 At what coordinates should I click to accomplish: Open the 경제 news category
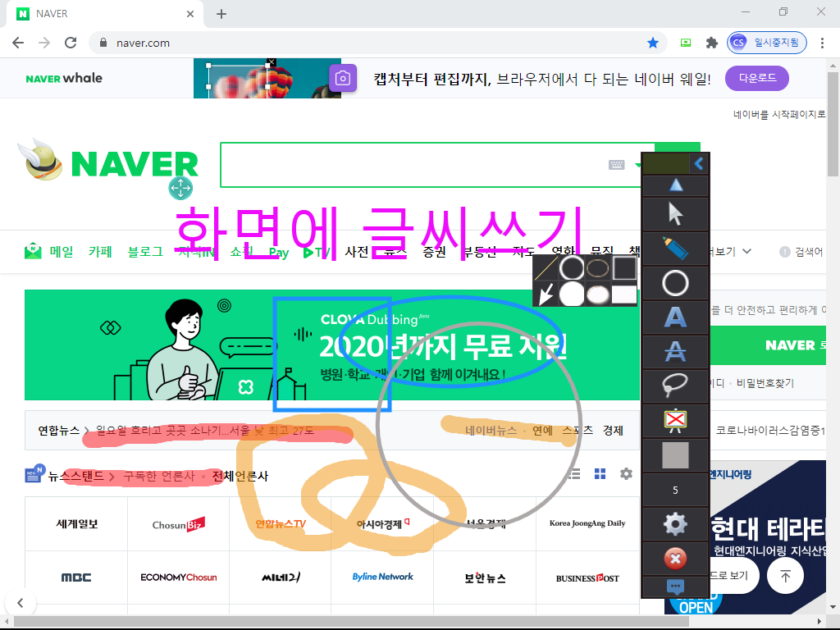[613, 431]
